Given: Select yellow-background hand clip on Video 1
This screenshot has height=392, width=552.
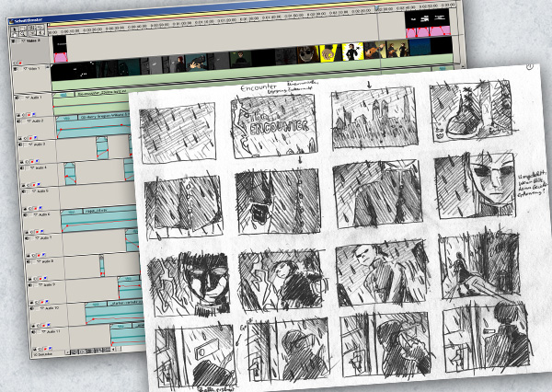Looking at the screenshot, I should point(328,53).
